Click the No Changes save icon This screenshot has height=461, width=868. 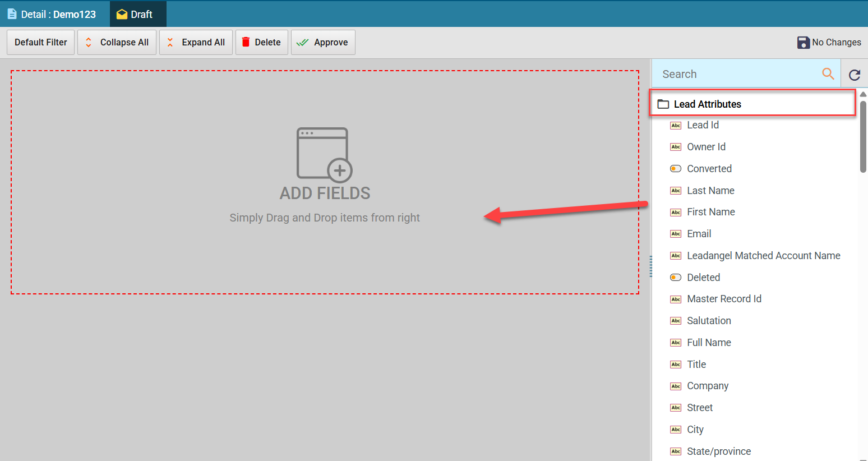[x=803, y=42]
